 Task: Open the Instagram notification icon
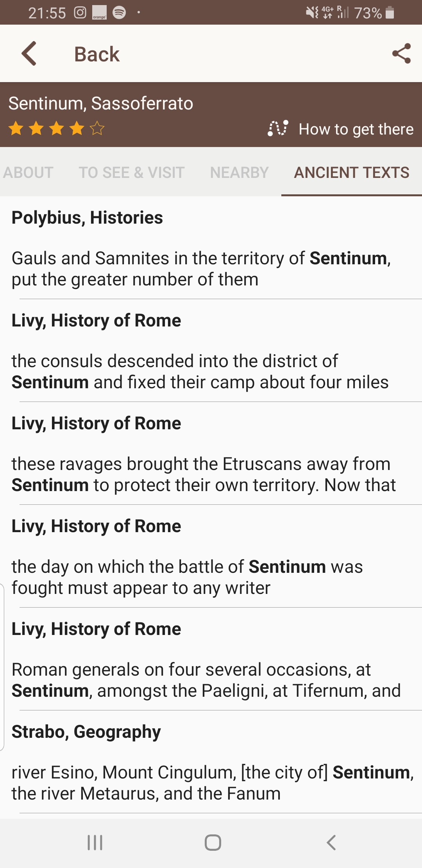click(79, 13)
